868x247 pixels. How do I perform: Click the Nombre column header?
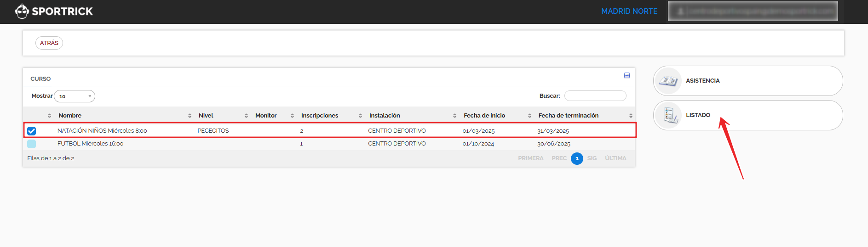(x=70, y=116)
